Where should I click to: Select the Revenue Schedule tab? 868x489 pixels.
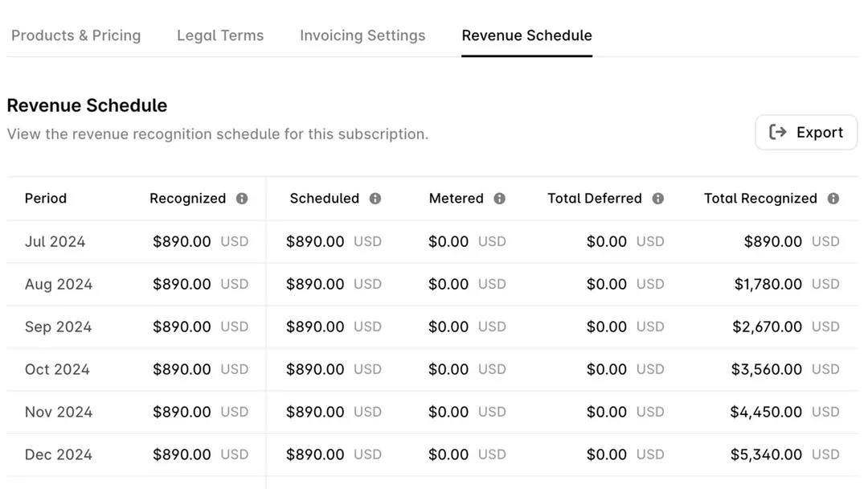526,35
